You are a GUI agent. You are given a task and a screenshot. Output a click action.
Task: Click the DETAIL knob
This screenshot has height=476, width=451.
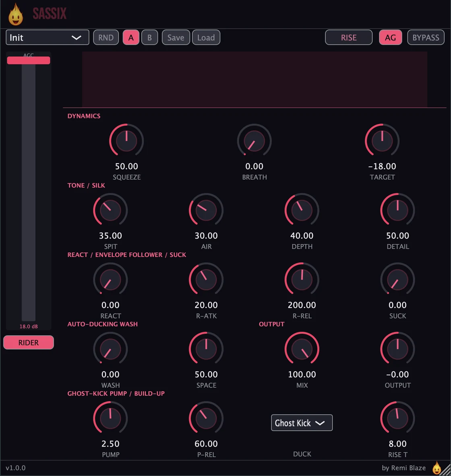tap(397, 210)
